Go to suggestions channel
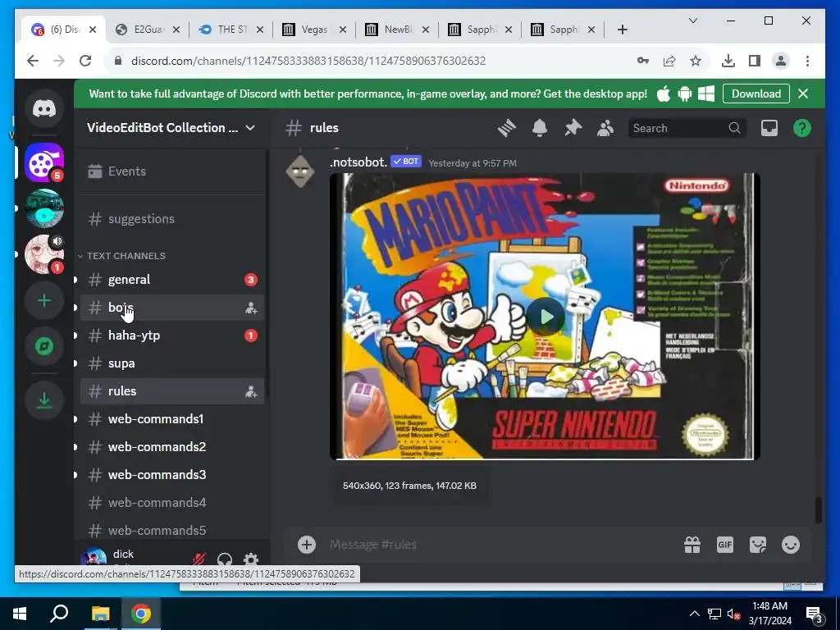840x630 pixels. pos(171,219)
